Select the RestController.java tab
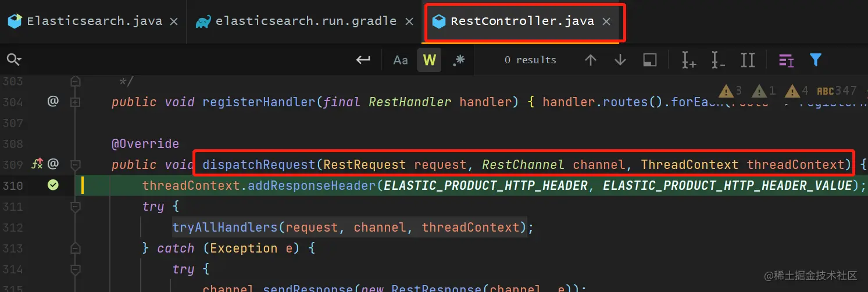This screenshot has height=292, width=868. tap(523, 21)
